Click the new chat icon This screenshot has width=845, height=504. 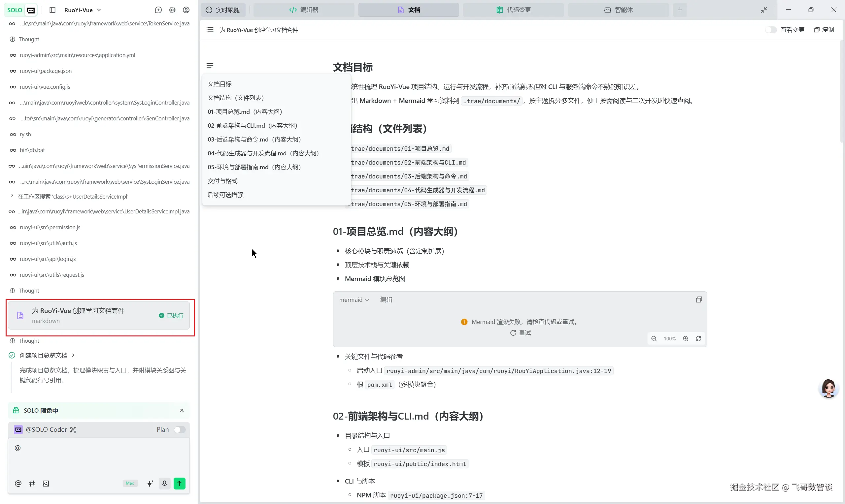coord(158,10)
